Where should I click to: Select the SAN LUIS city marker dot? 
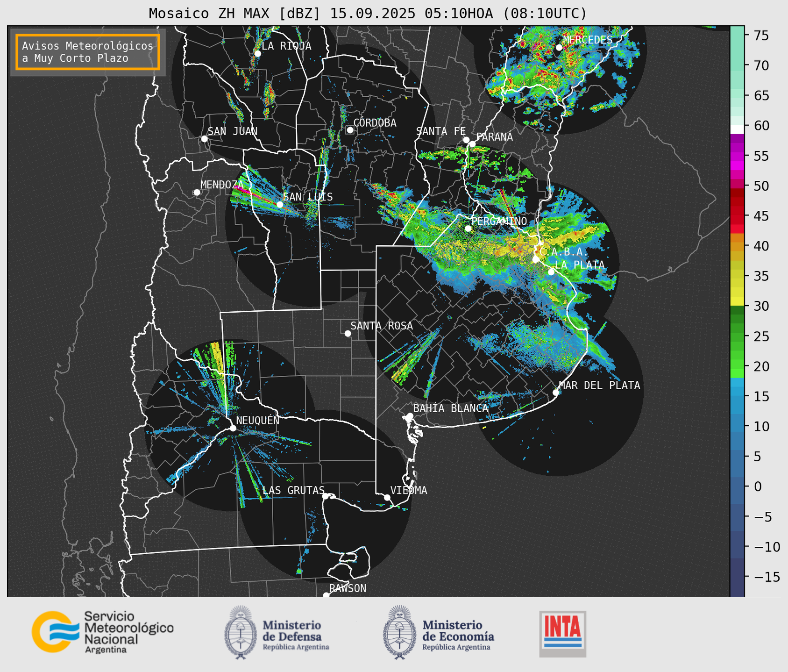click(x=279, y=204)
